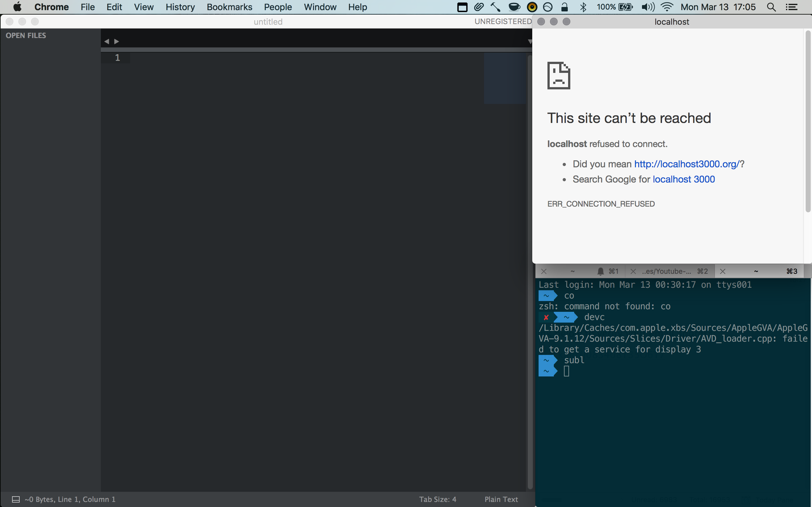Follow the http://localhost3000.org/ suggestion link
This screenshot has height=507, width=812.
tap(686, 164)
